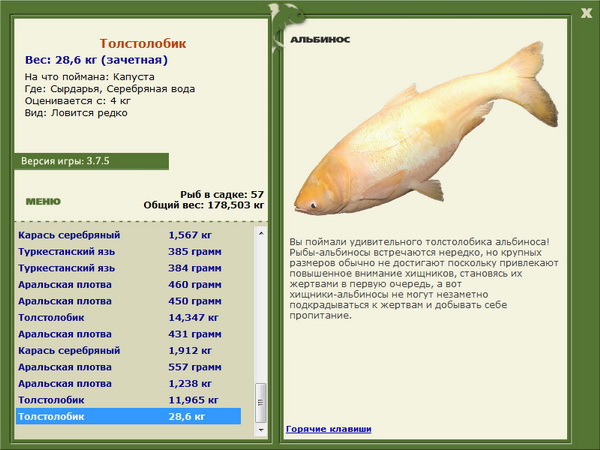Click the Версия игры: 3.7.5 bar
600x450 pixels.
[91, 161]
